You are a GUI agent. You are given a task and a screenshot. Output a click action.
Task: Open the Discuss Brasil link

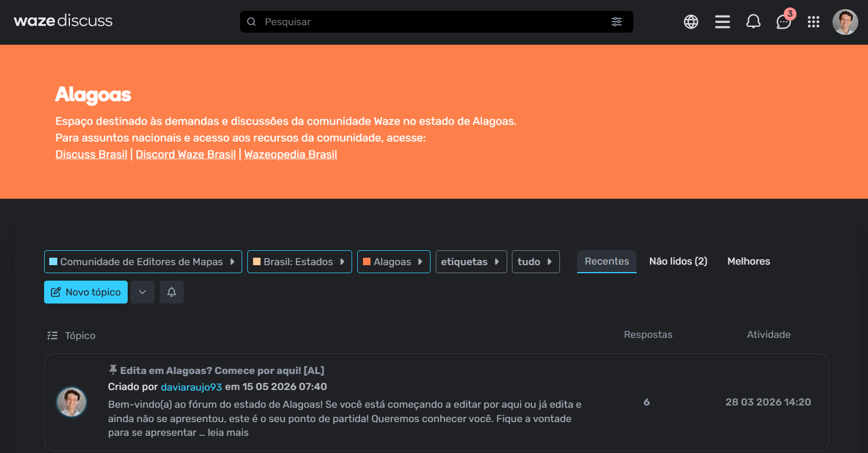pos(92,154)
